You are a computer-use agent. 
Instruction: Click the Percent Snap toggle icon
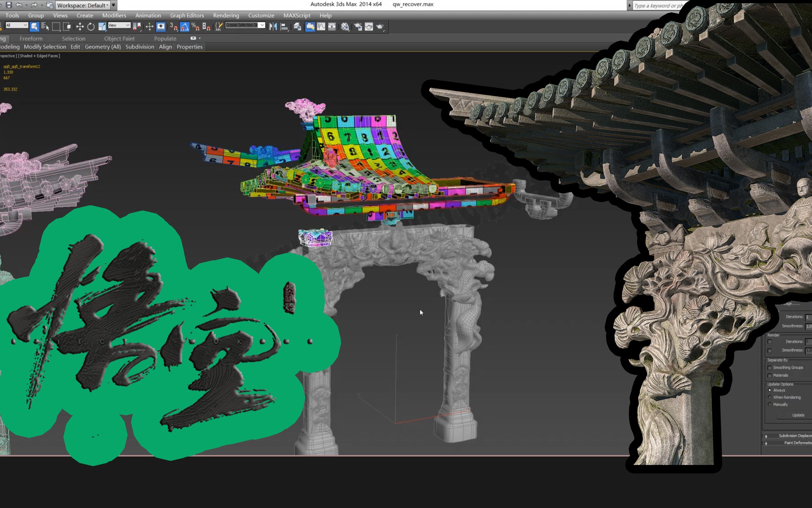(x=195, y=27)
